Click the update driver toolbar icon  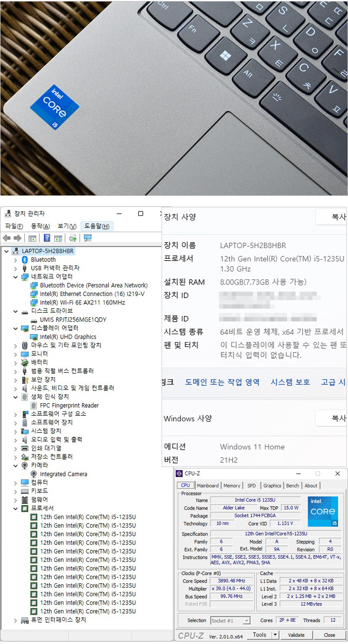click(73, 238)
